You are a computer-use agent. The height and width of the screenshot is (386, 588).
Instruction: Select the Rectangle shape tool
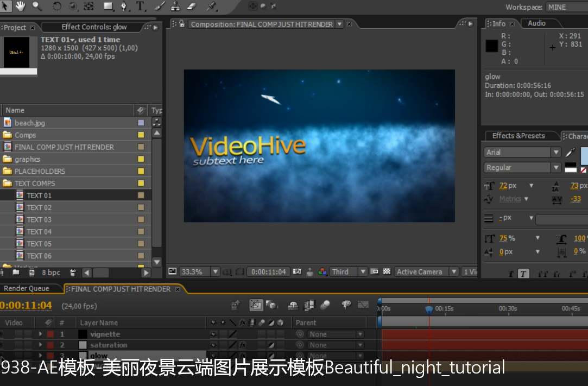(x=109, y=6)
